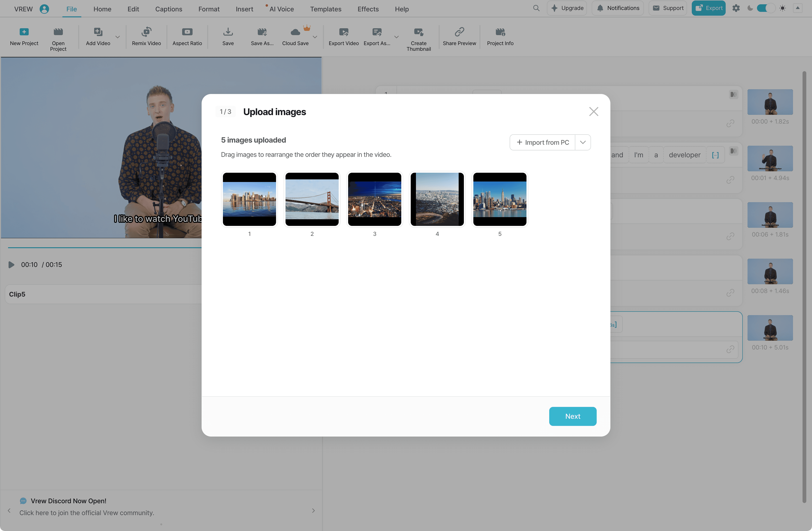Expand the Add Video dropdown arrow
Viewport: 812px width, 531px height.
[x=117, y=37]
